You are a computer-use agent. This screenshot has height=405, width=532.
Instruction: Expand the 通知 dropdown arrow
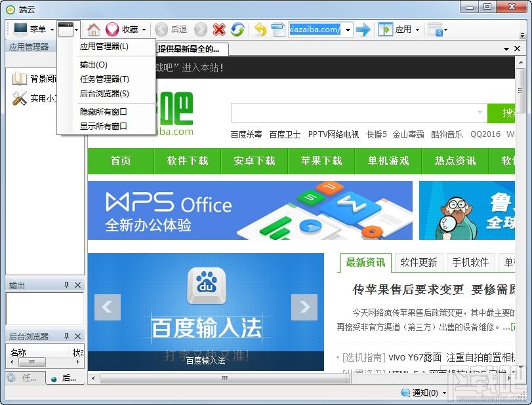pos(444,393)
